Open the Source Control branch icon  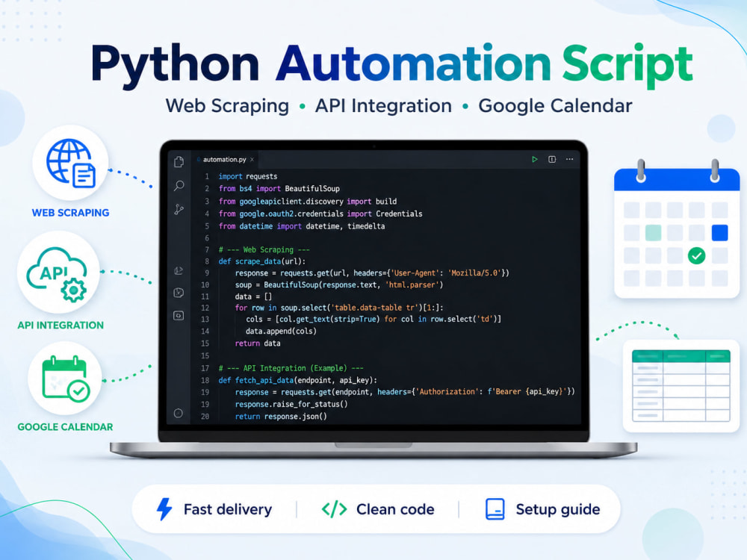(179, 209)
